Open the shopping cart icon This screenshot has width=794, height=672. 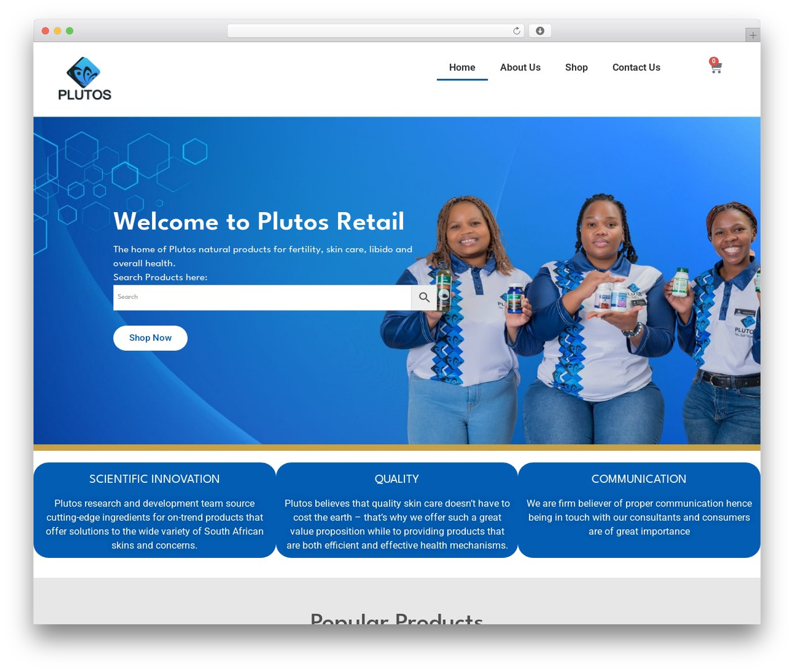(716, 67)
